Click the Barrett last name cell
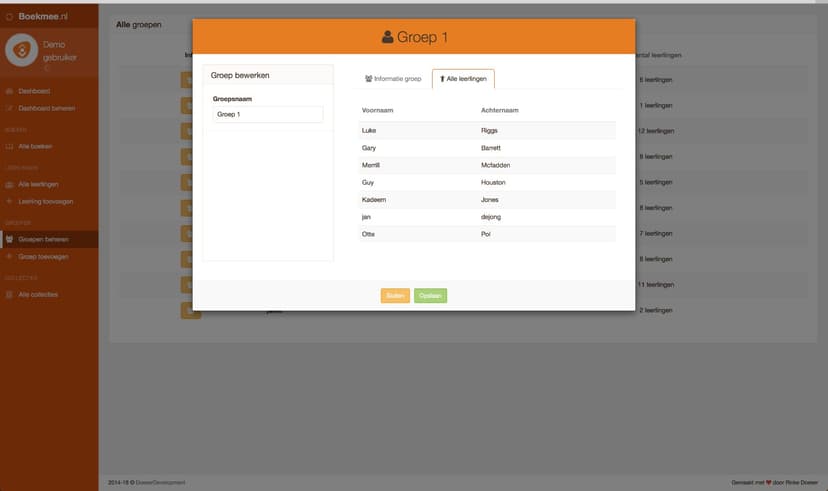This screenshot has width=828, height=491. coord(491,148)
